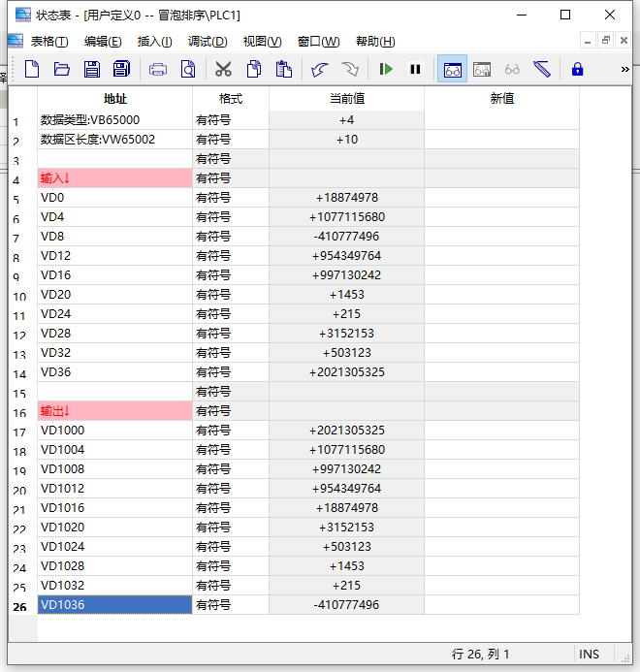The width and height of the screenshot is (640, 672).
Task: Click the write all pencil icon
Action: (542, 69)
